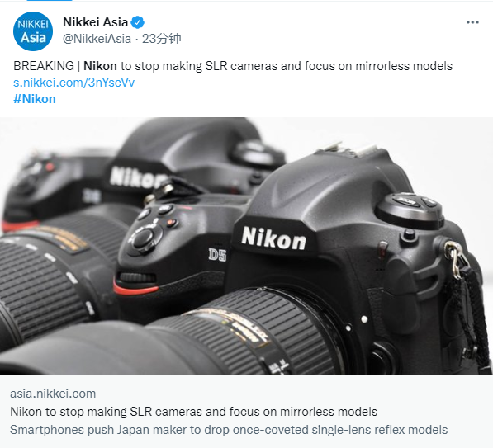The height and width of the screenshot is (448, 493).
Task: Open the @NikkeiAsia handle link
Action: point(97,39)
